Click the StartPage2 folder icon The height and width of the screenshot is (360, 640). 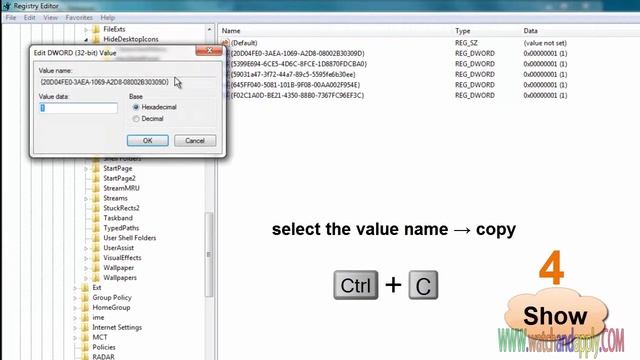(x=96, y=178)
